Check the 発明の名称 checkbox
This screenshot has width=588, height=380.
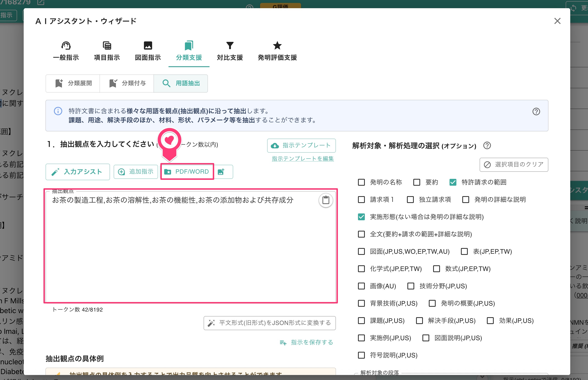point(361,182)
